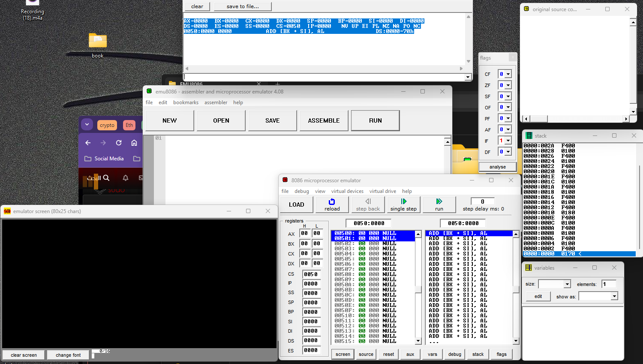Image resolution: width=643 pixels, height=364 pixels.
Task: Open virtual drive menu
Action: (x=383, y=191)
